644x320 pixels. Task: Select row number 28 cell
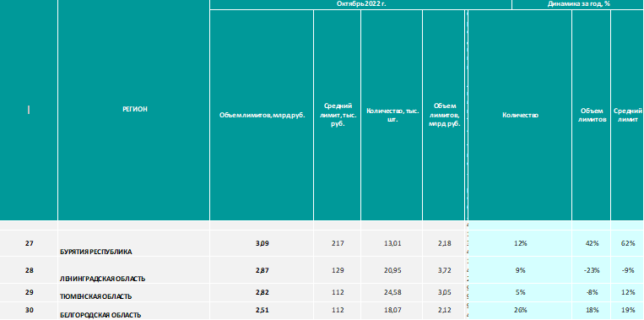click(29, 270)
